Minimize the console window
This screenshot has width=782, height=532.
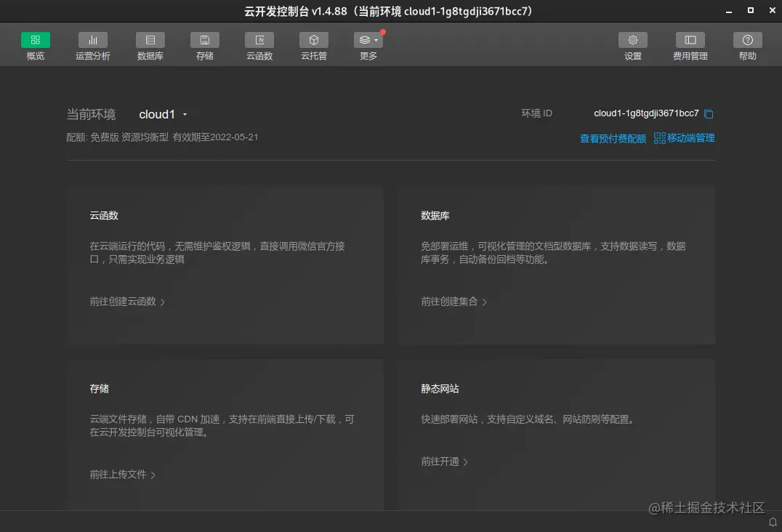pos(729,11)
